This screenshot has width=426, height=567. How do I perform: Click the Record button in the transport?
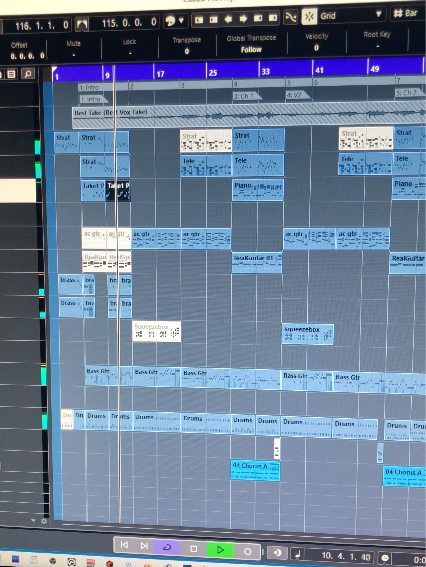[247, 551]
